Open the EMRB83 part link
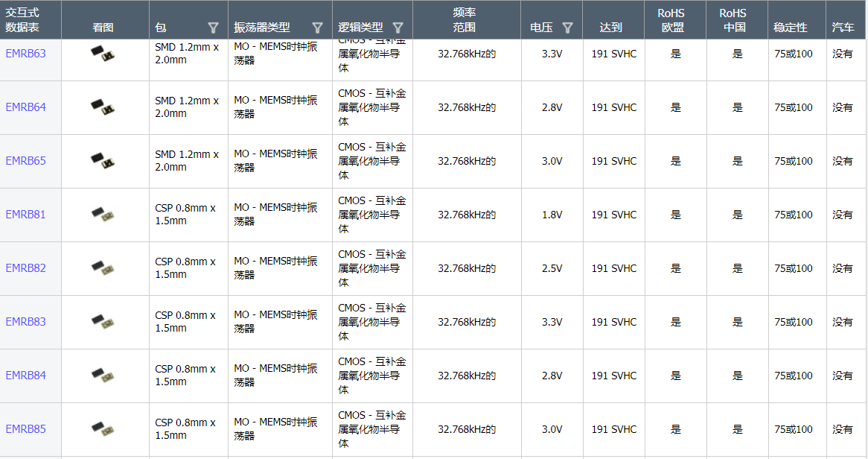This screenshot has width=868, height=459. [26, 322]
